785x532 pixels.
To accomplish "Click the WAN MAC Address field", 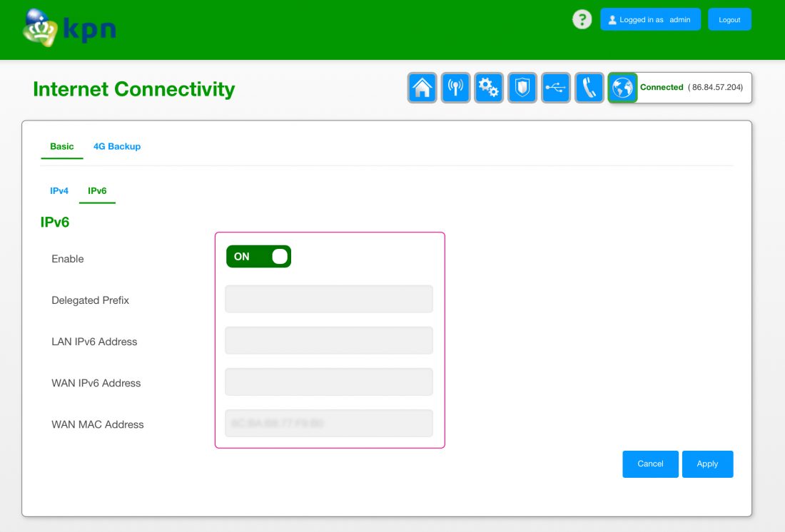I will pyautogui.click(x=329, y=423).
